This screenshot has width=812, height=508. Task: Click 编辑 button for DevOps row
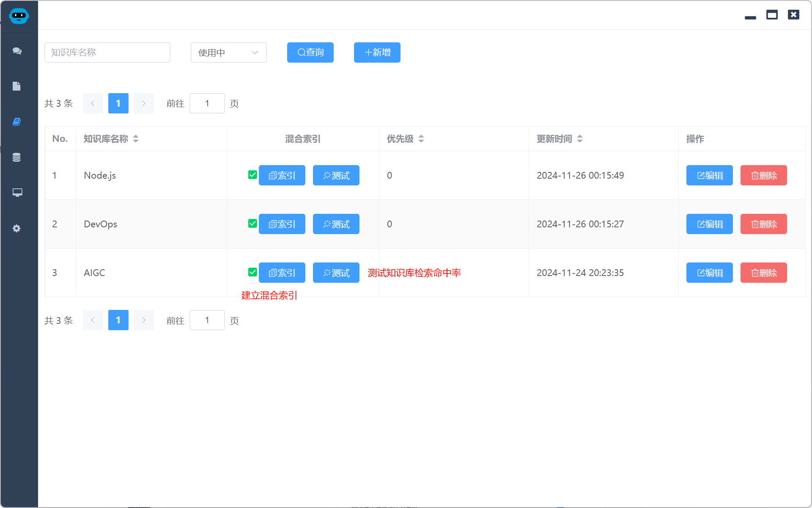pos(710,224)
